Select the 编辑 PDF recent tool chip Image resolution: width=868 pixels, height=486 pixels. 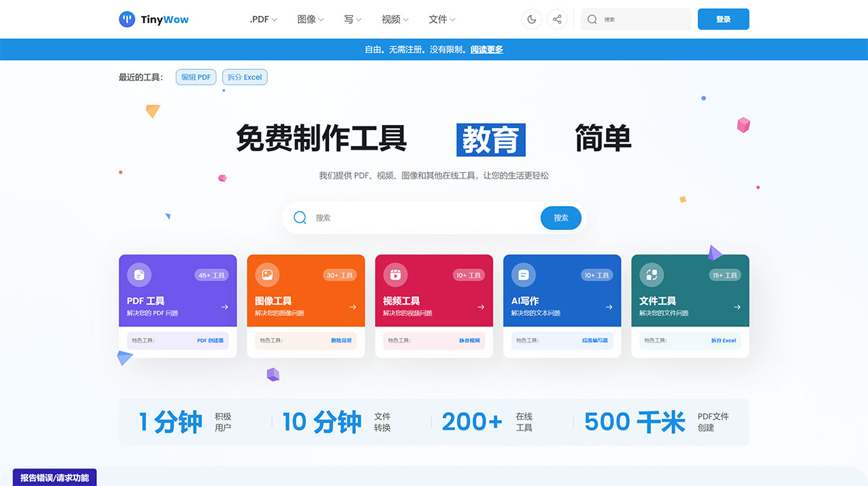196,77
